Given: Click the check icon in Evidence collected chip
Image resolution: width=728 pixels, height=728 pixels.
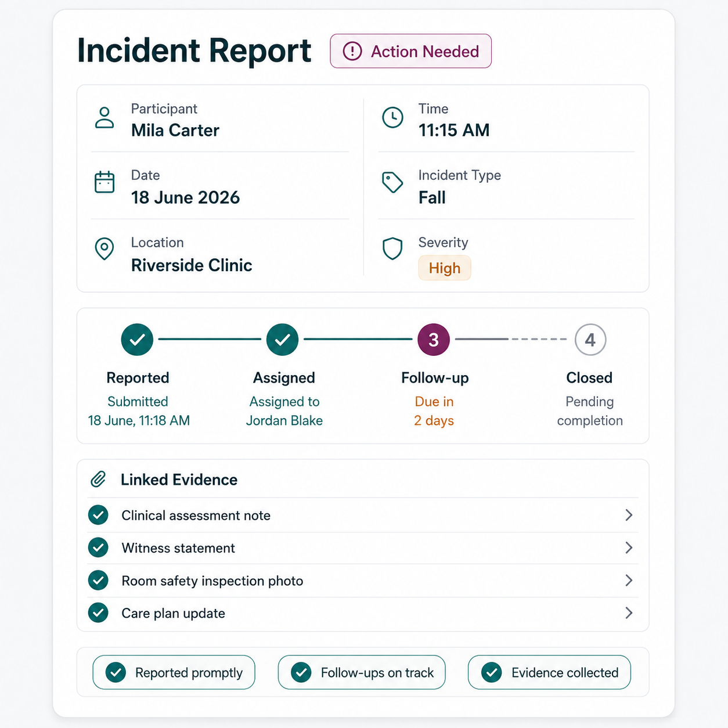Looking at the screenshot, I should 491,672.
